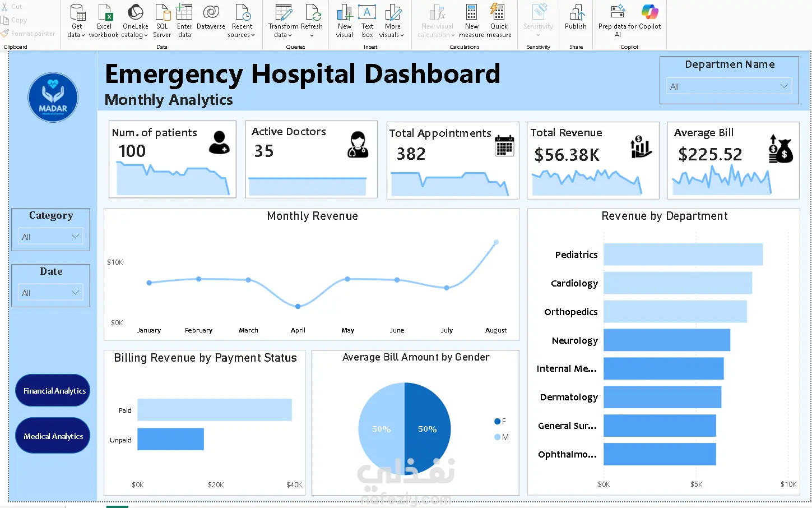Screen dimensions: 812x508
Task: Click the Num. of patients value 100
Action: pos(132,151)
